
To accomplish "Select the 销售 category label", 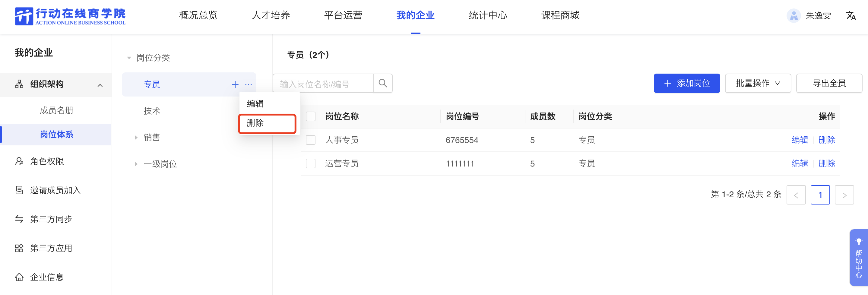I will click(152, 138).
